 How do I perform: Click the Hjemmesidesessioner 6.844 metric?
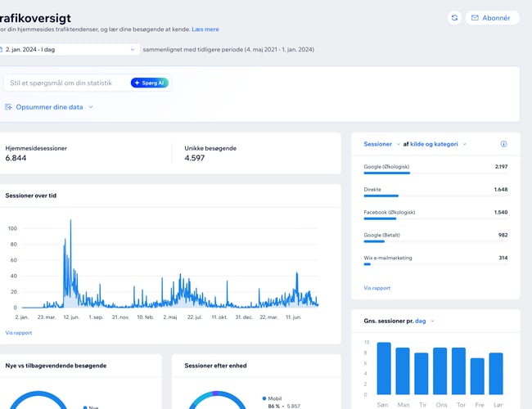[36, 153]
